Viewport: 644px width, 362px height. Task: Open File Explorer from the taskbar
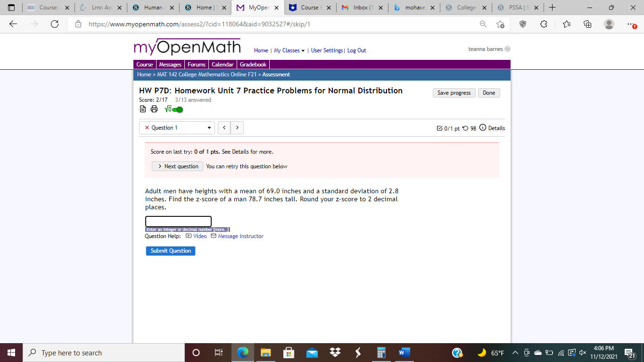(x=266, y=353)
